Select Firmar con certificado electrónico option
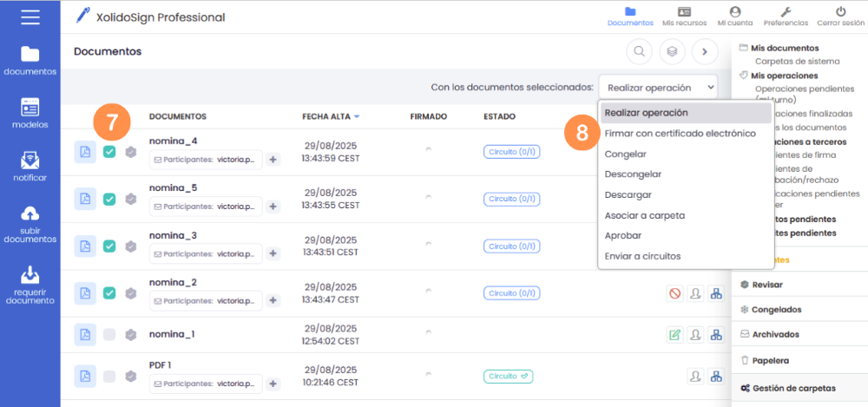The height and width of the screenshot is (407, 868). click(x=680, y=133)
